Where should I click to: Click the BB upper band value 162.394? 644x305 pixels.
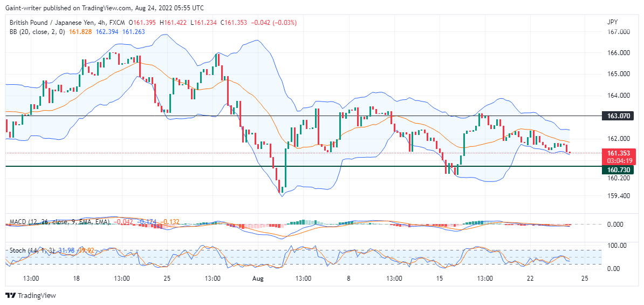[x=107, y=31]
